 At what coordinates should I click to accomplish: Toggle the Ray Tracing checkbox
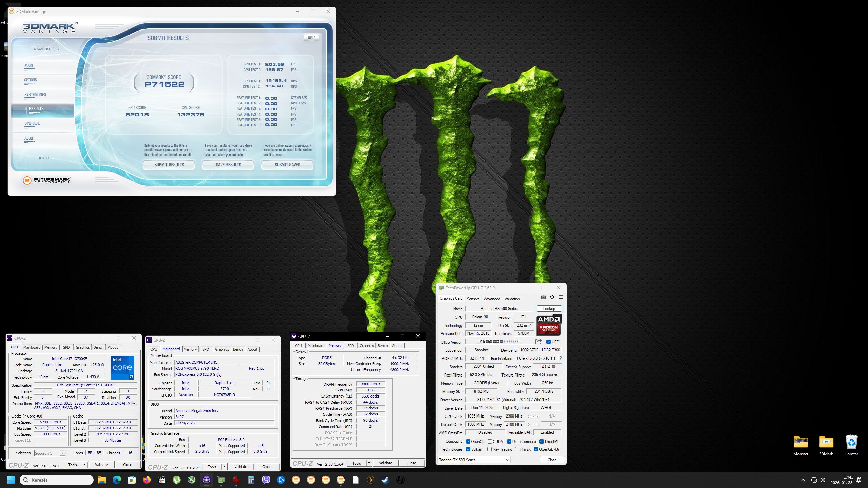[x=489, y=449]
